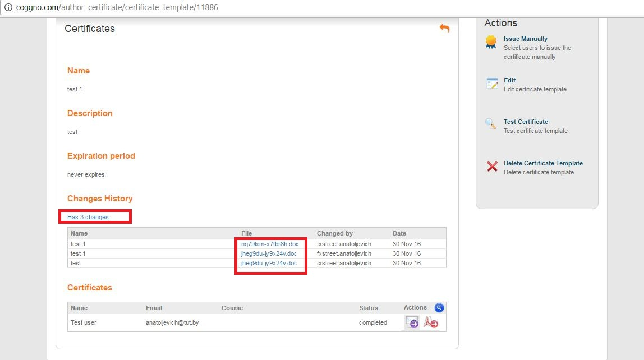Click the Certificates page title
Image resolution: width=644 pixels, height=360 pixels.
(x=90, y=29)
